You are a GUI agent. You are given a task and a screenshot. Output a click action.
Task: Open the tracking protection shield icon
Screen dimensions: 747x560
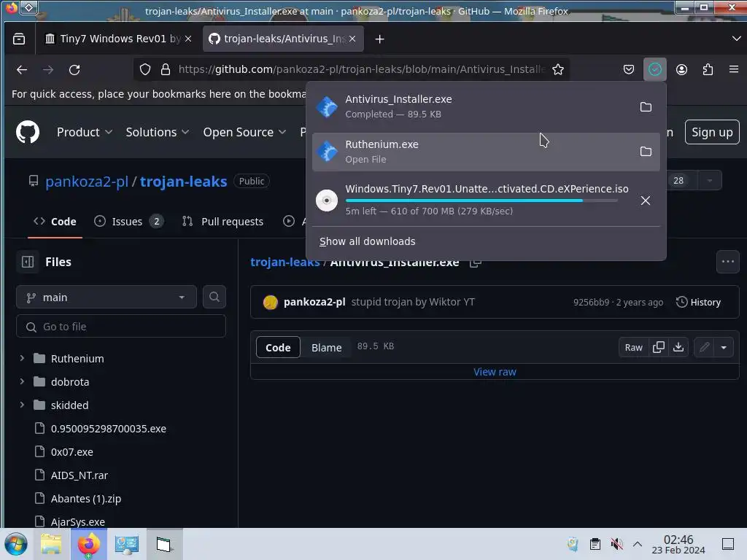[x=145, y=69]
